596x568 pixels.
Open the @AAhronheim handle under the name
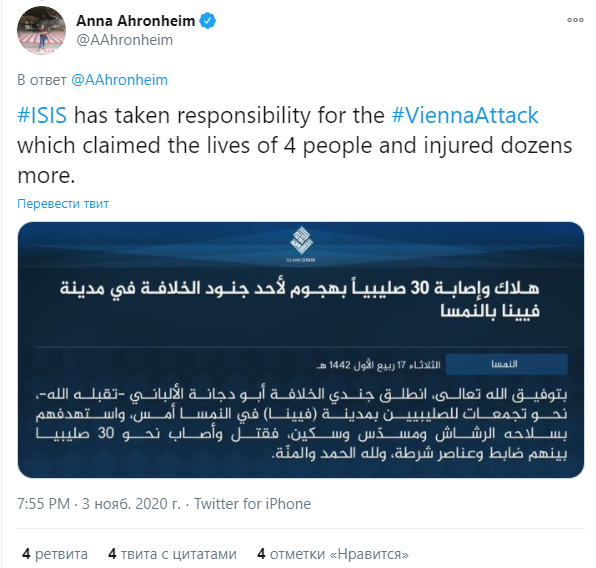point(125,40)
